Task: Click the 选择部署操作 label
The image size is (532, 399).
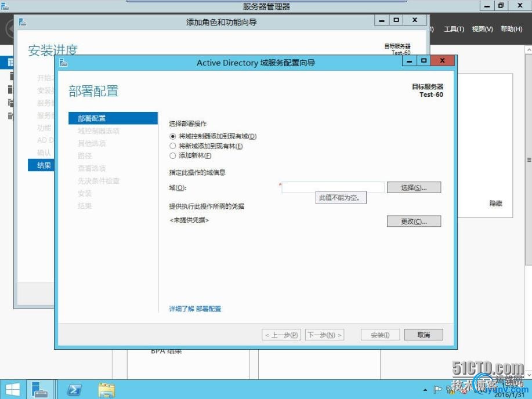Action: click(x=187, y=124)
